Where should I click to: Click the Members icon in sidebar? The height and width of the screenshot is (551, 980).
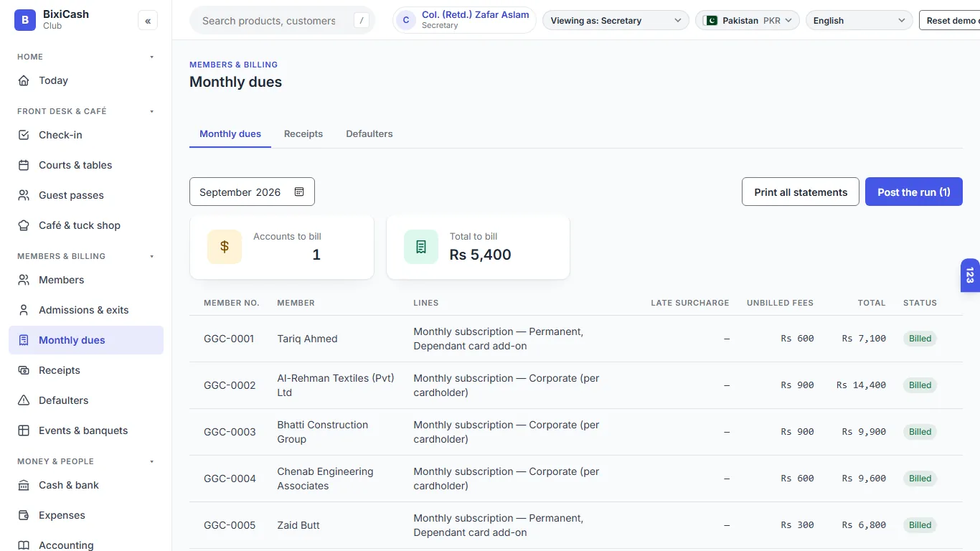coord(24,280)
